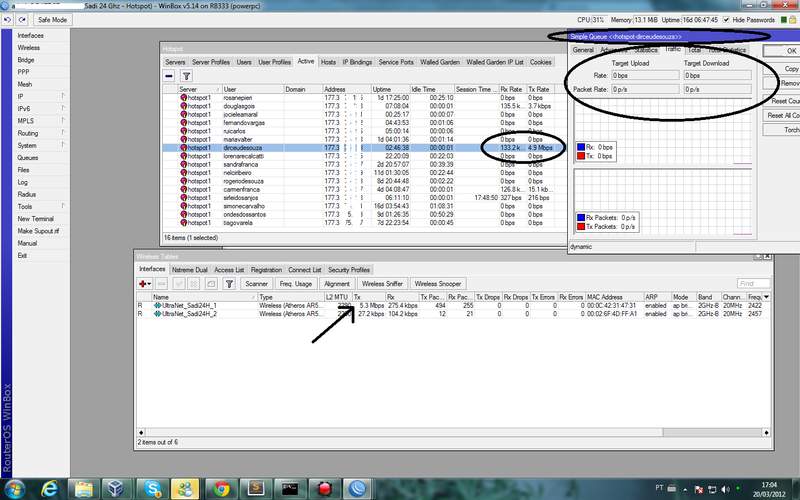800x500 pixels.
Task: Click the Wireless Snooper button
Action: click(437, 284)
